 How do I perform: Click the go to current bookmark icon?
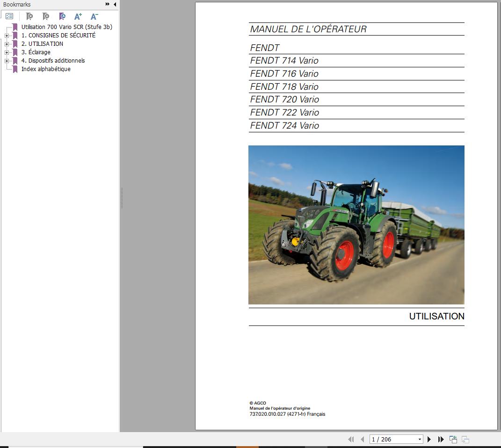(62, 16)
